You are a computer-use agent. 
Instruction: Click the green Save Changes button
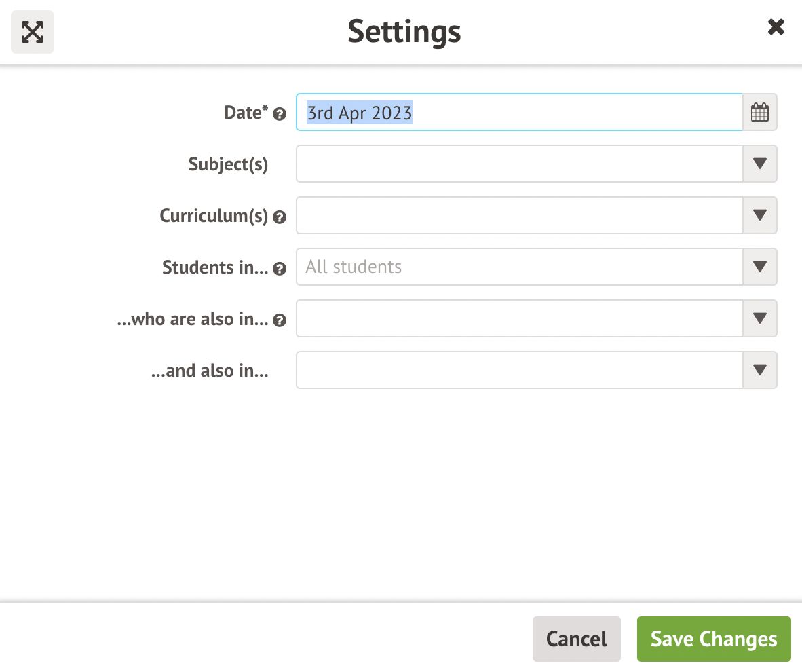point(714,639)
